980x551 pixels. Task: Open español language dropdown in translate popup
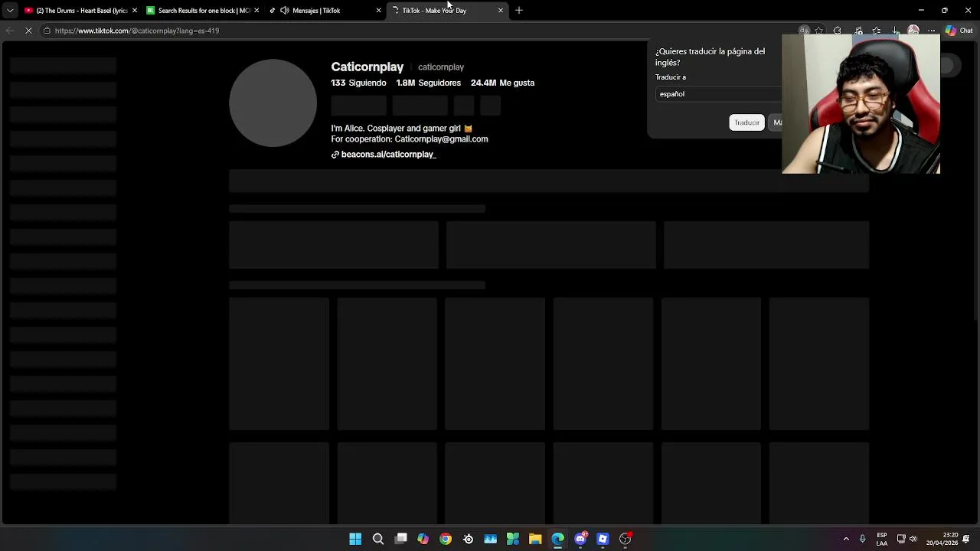pyautogui.click(x=720, y=94)
